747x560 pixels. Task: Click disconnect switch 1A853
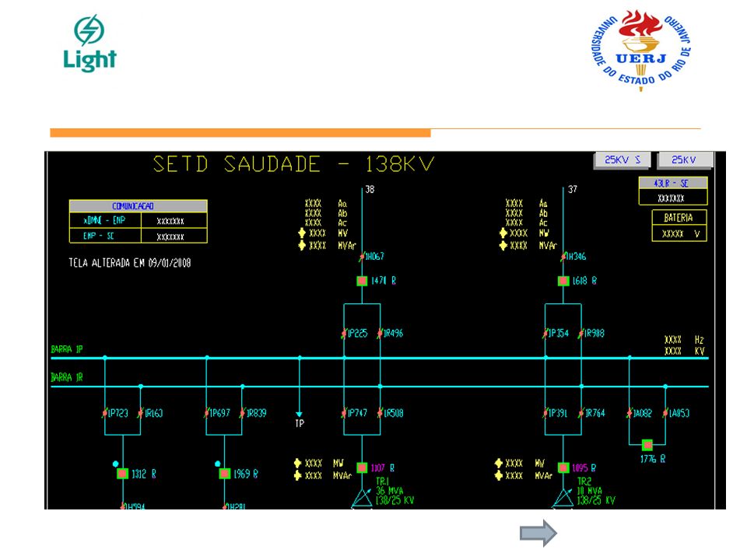[x=665, y=413]
